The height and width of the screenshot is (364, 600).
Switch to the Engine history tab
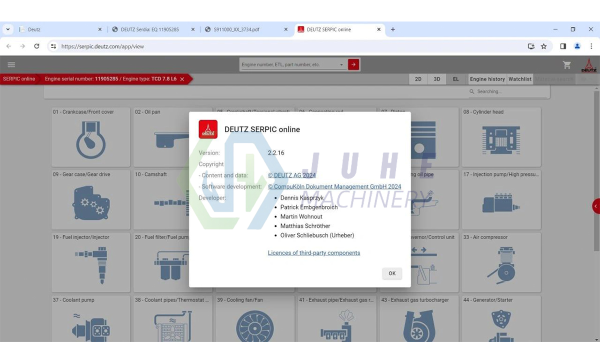tap(487, 78)
